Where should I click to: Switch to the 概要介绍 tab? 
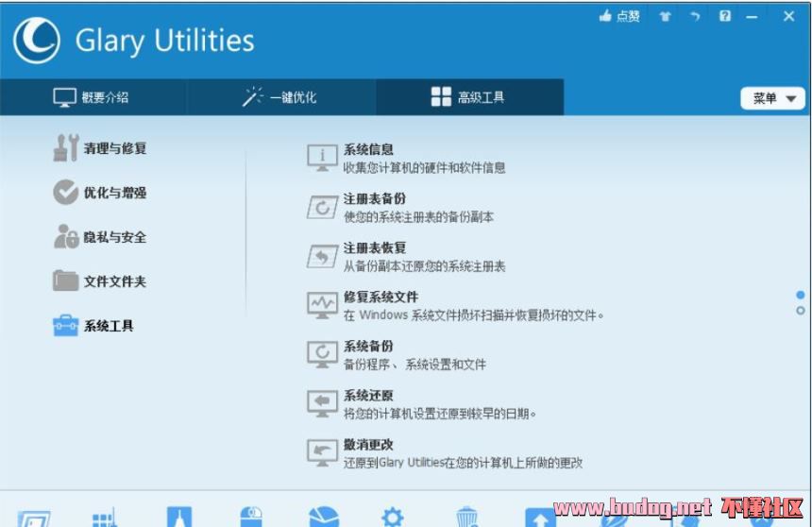click(92, 97)
